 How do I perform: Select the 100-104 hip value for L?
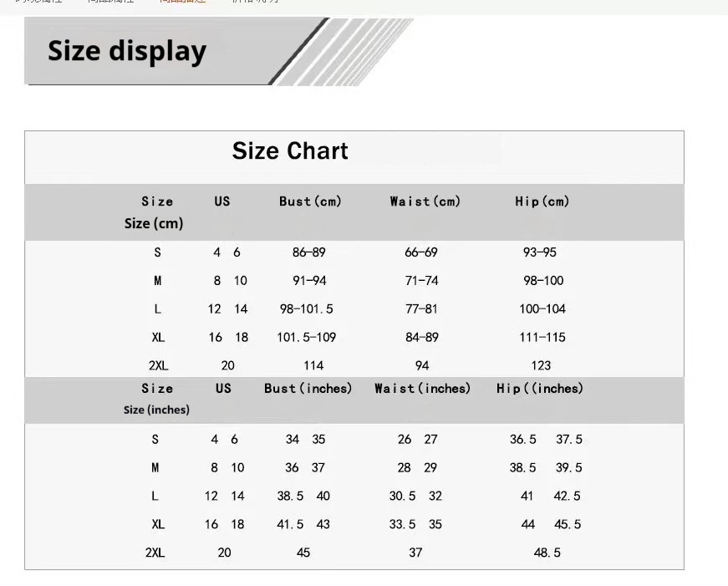click(542, 308)
